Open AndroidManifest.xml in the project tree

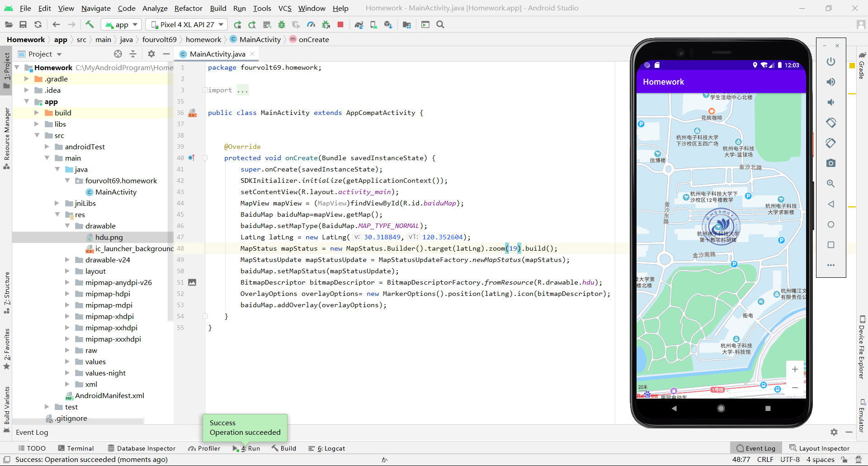pyautogui.click(x=109, y=395)
